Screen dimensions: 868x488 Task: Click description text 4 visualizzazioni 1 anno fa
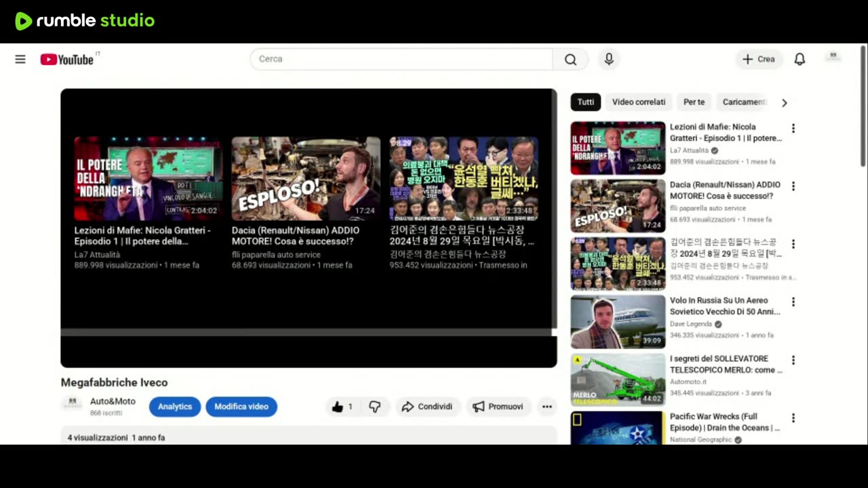click(116, 438)
